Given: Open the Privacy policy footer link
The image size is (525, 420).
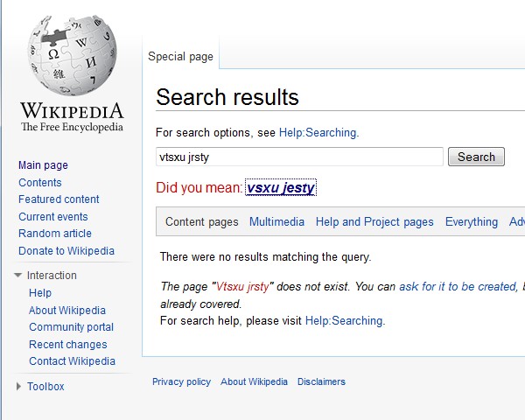Looking at the screenshot, I should click(x=181, y=381).
